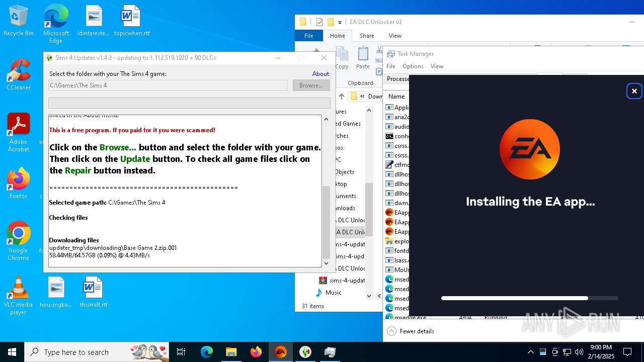Collapse Task Manager with Fewer details

point(411,331)
